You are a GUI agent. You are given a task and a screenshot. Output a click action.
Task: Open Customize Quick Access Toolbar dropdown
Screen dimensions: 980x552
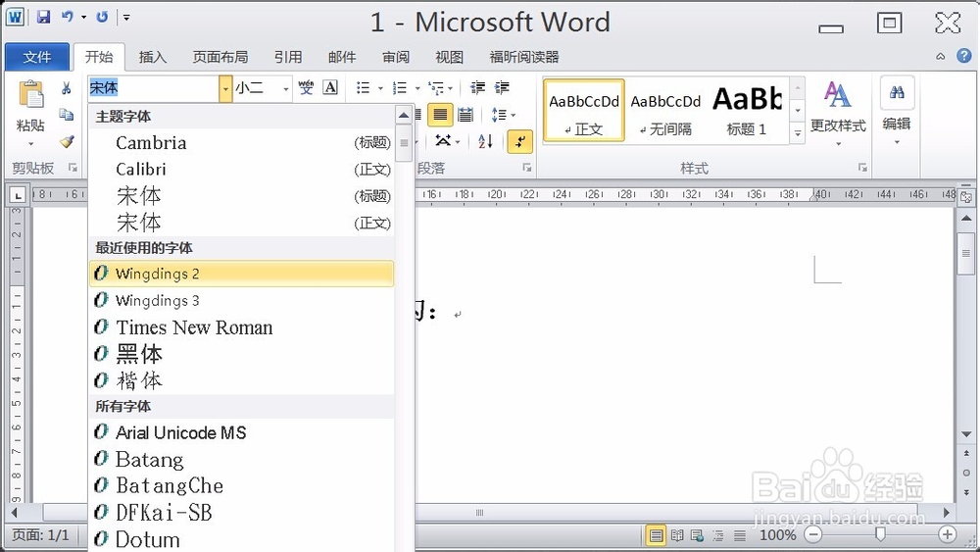tap(126, 18)
